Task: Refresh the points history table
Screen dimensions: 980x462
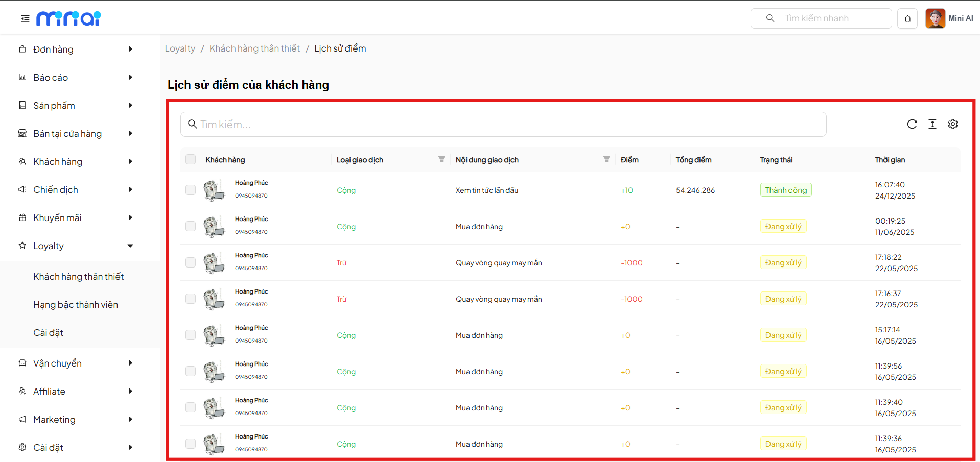Action: point(912,124)
